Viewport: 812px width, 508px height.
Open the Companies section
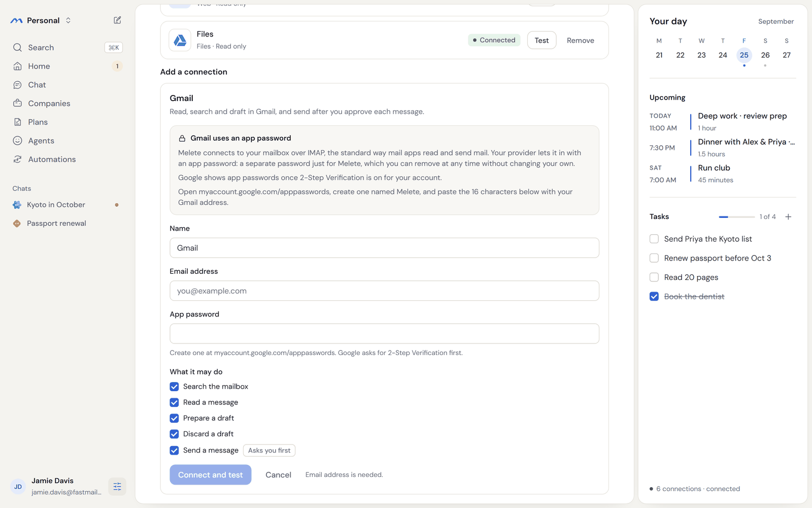[x=67, y=103]
